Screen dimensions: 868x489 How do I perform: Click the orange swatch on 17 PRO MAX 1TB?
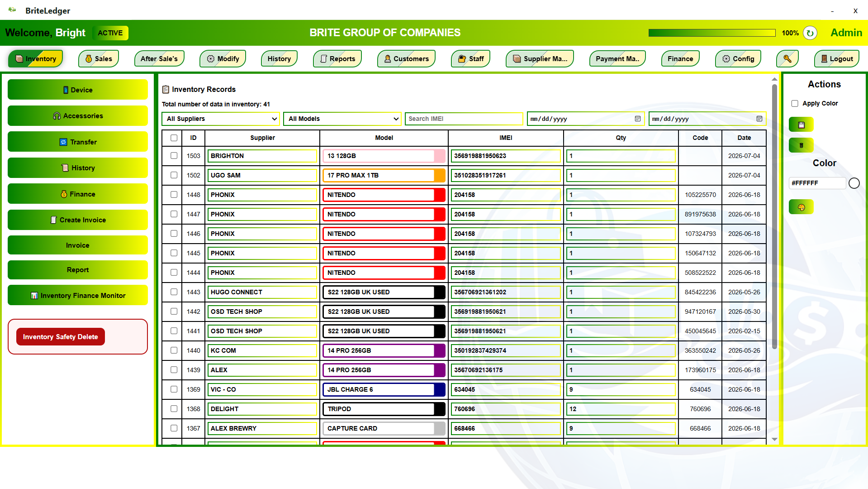[x=439, y=175]
